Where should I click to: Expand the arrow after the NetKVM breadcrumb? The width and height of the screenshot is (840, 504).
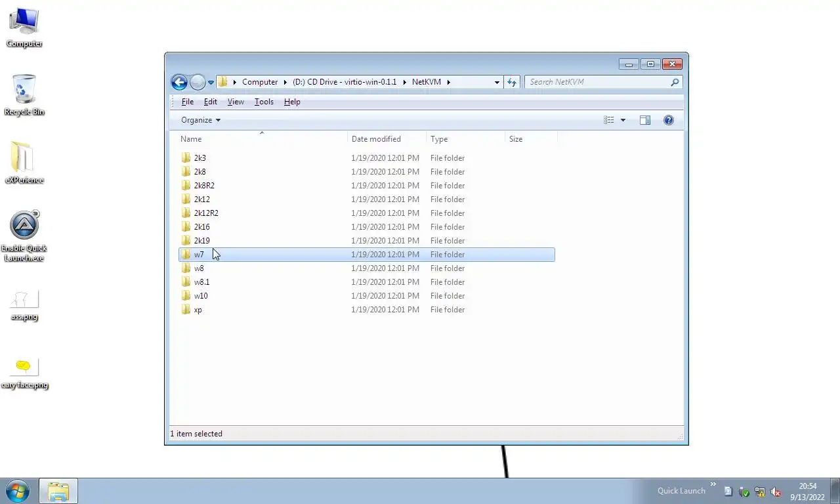click(x=449, y=82)
